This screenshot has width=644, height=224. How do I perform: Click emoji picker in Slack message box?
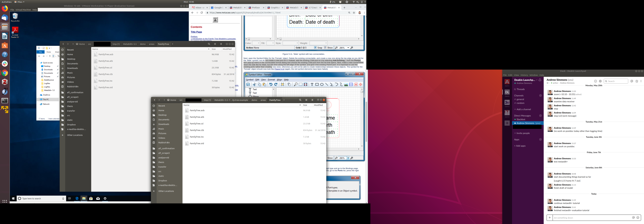(638, 218)
